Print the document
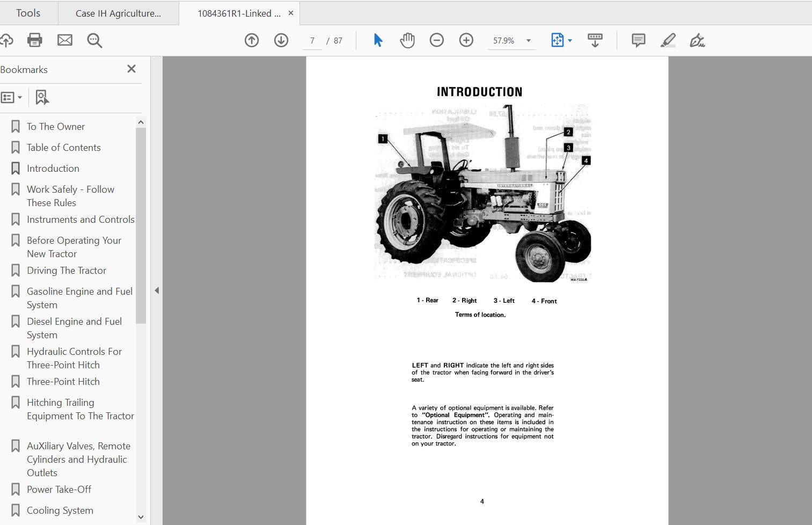 (x=34, y=40)
